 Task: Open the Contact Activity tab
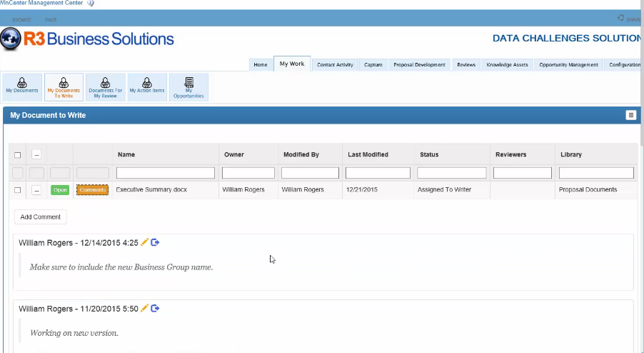(335, 64)
